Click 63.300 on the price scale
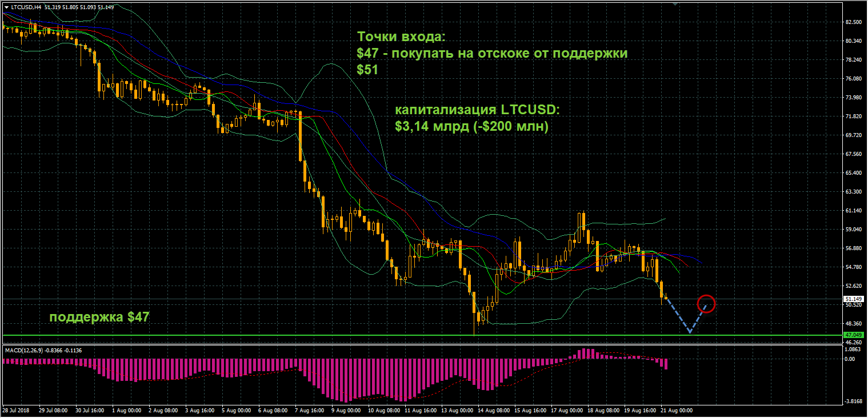 tap(853, 191)
